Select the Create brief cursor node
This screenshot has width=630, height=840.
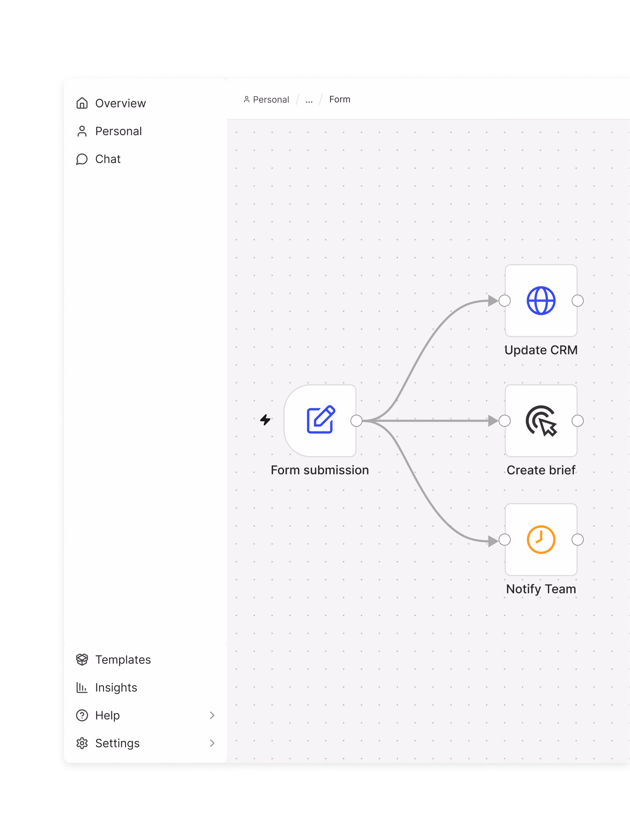coord(541,420)
